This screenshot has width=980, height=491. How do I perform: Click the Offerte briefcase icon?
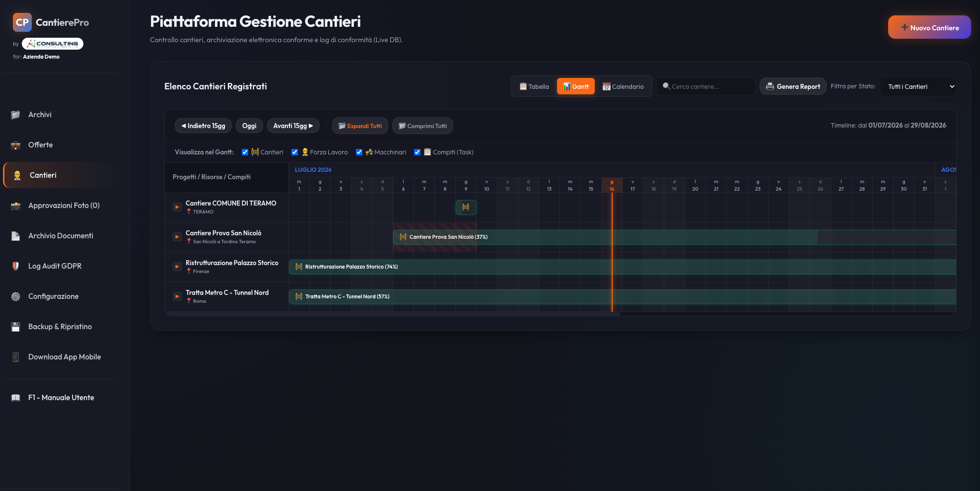click(16, 145)
